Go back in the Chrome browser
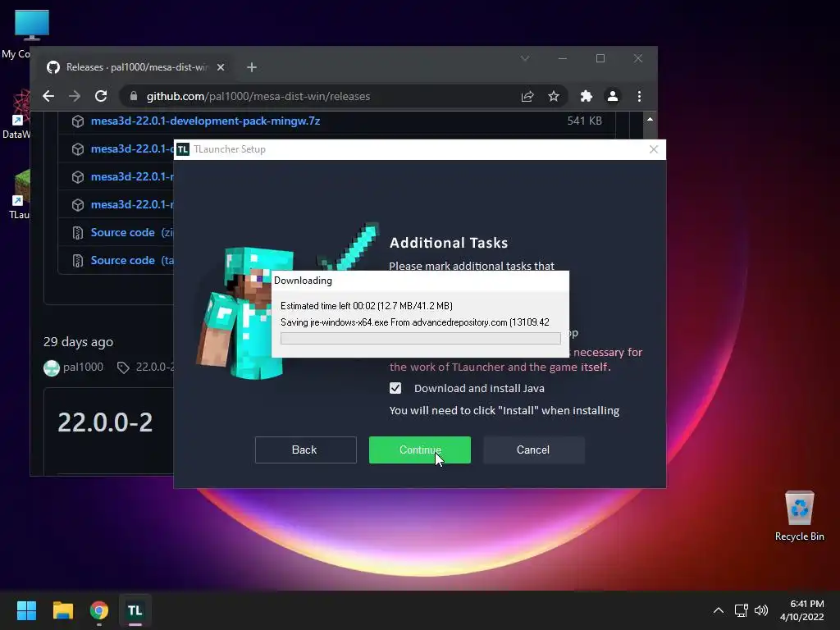Screen dimensions: 840x630 click(48, 97)
